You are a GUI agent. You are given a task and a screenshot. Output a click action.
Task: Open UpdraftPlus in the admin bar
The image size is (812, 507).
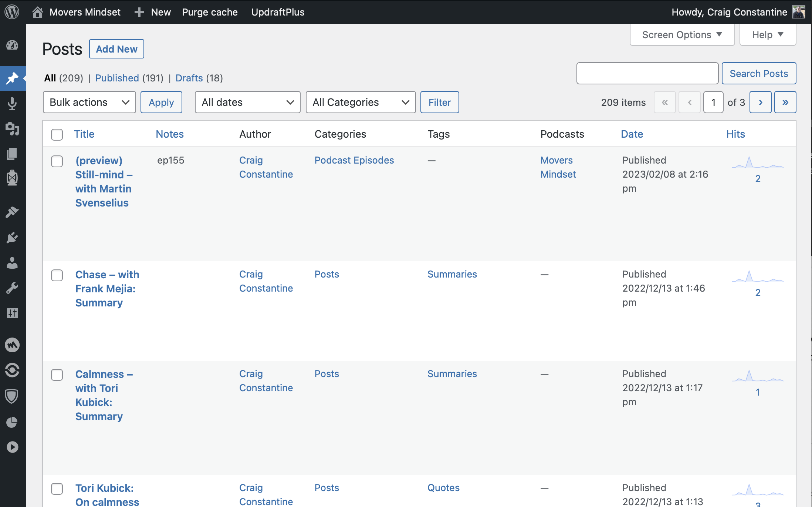click(278, 12)
